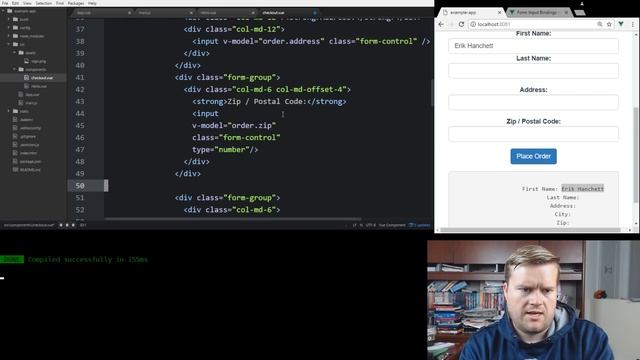
Task: Open the View menu
Action: click(x=27, y=3)
